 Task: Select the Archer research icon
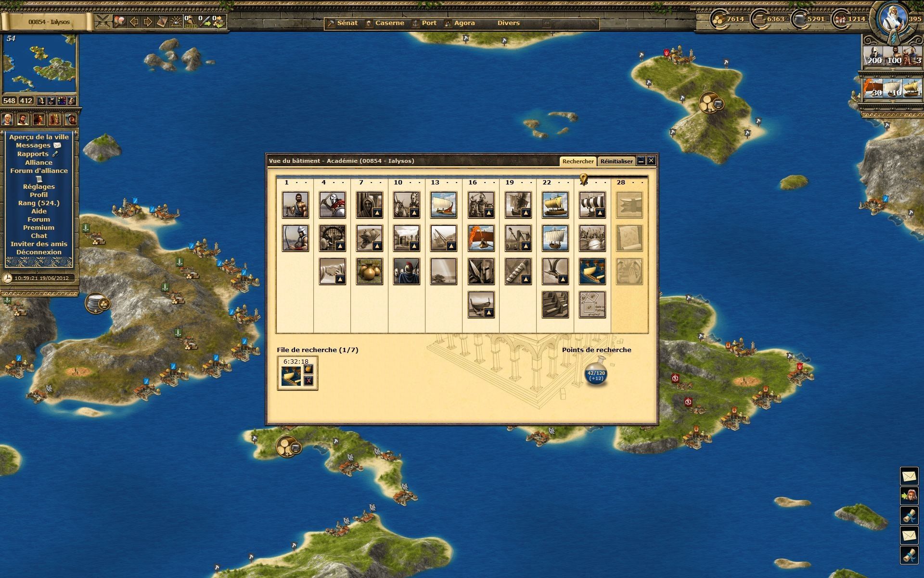click(x=295, y=238)
